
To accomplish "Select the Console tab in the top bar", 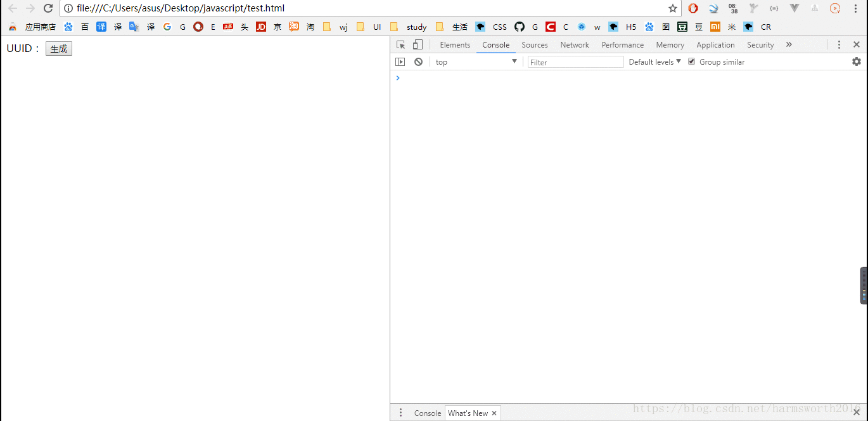I will tap(495, 44).
